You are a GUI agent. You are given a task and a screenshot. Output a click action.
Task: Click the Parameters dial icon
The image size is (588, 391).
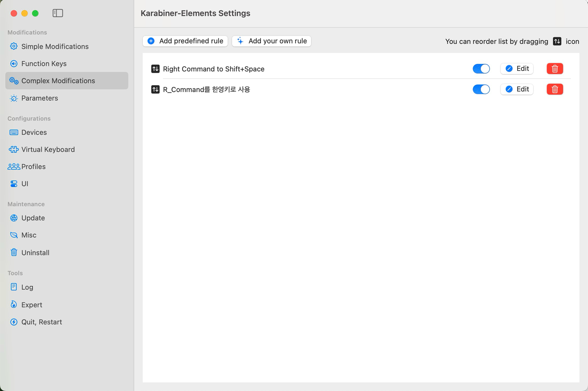click(x=14, y=98)
